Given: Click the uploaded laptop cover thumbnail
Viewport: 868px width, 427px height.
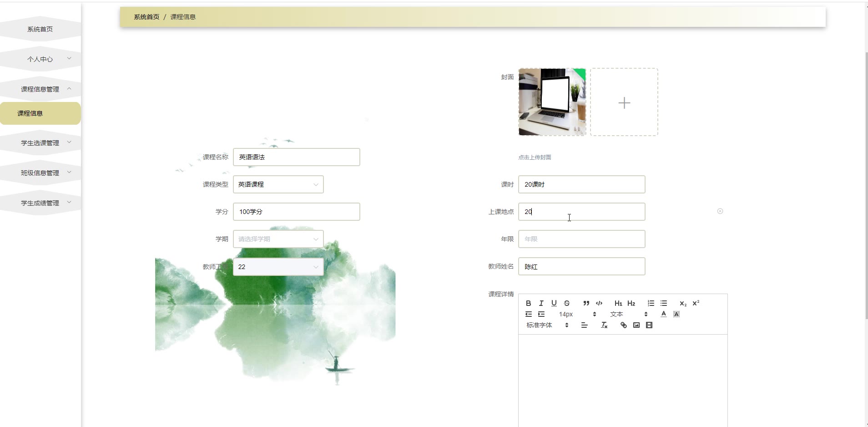Looking at the screenshot, I should point(552,102).
